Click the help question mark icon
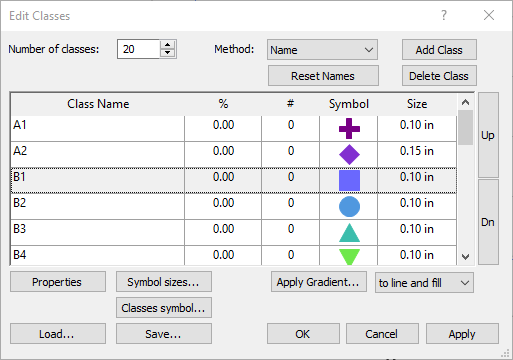 [444, 15]
